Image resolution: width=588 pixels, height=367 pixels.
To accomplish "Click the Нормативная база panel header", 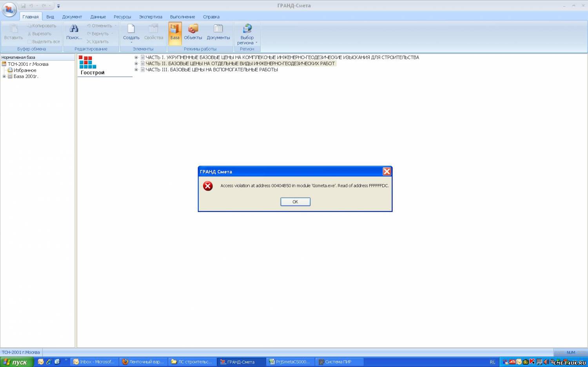I will pyautogui.click(x=37, y=58).
